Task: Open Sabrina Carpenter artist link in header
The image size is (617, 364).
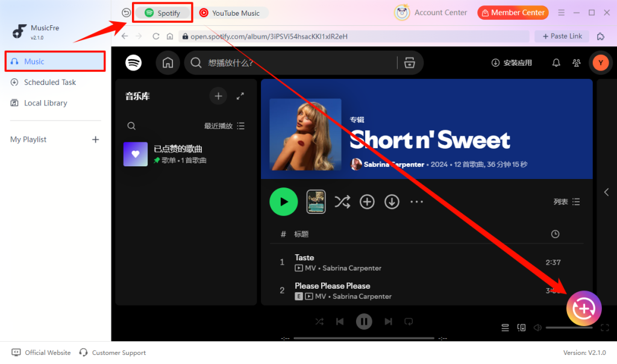Action: pos(394,165)
